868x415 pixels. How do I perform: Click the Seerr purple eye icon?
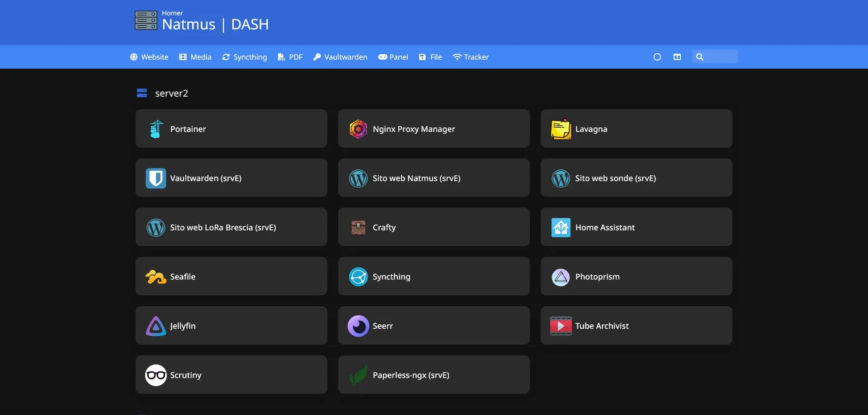[x=358, y=326]
